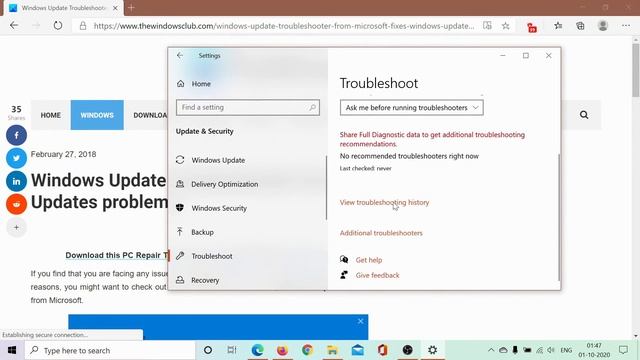
Task: Open Chrome from the taskbar
Action: (x=307, y=350)
